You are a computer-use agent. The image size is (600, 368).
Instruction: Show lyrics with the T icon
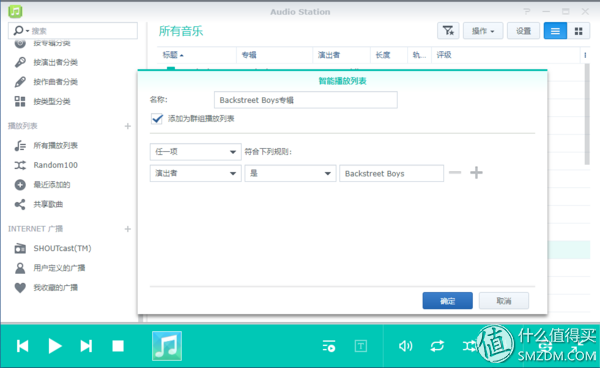pos(360,346)
